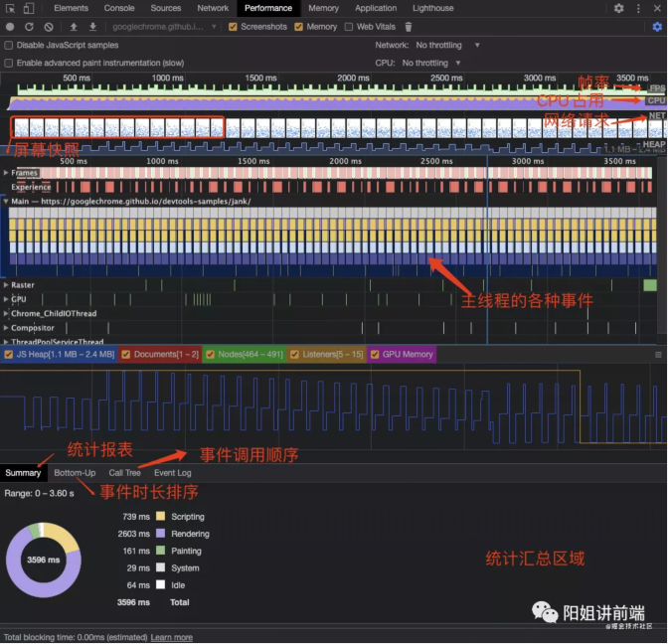Close the DevTools panel
Viewport: 668px width, 644px height.
[x=657, y=8]
